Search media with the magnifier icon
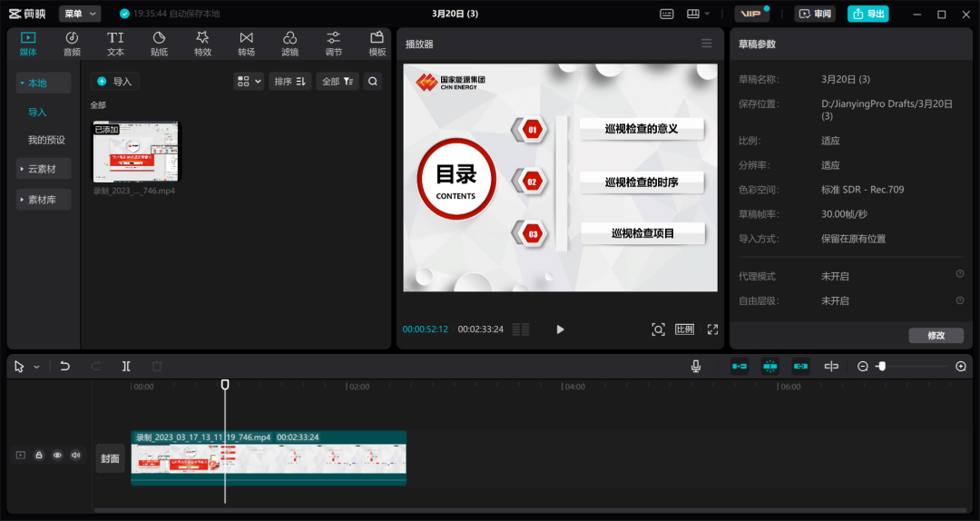The height and width of the screenshot is (521, 980). click(373, 82)
